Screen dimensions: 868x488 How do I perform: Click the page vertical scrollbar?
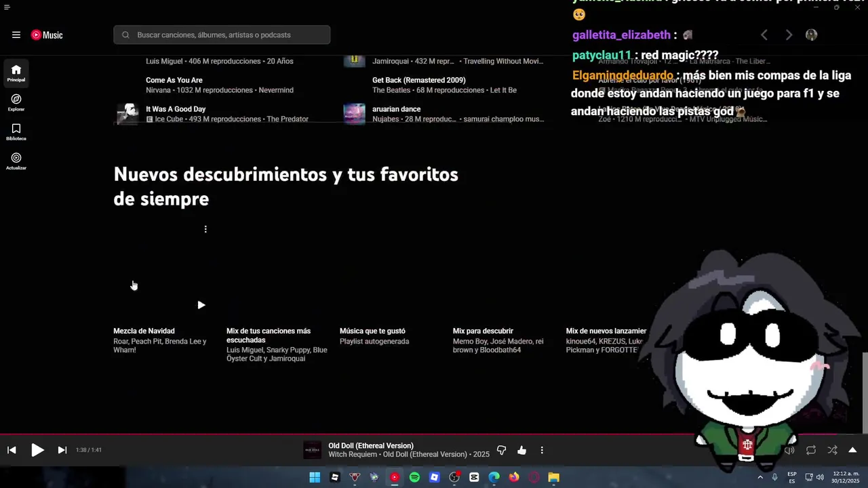pos(865,392)
